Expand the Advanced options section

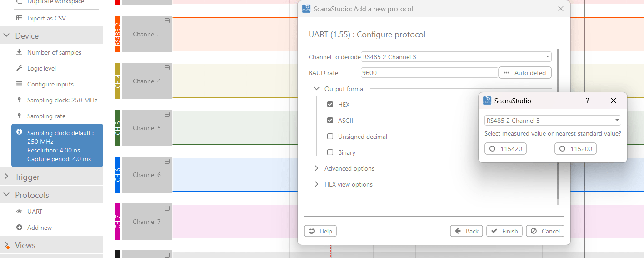point(316,168)
